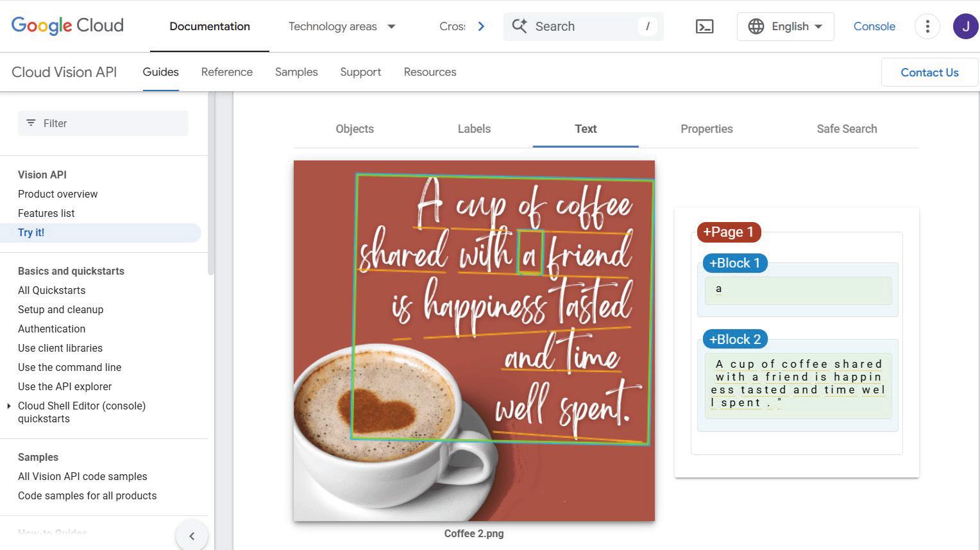Image resolution: width=980 pixels, height=550 pixels.
Task: Open the Resources tab
Action: (430, 72)
